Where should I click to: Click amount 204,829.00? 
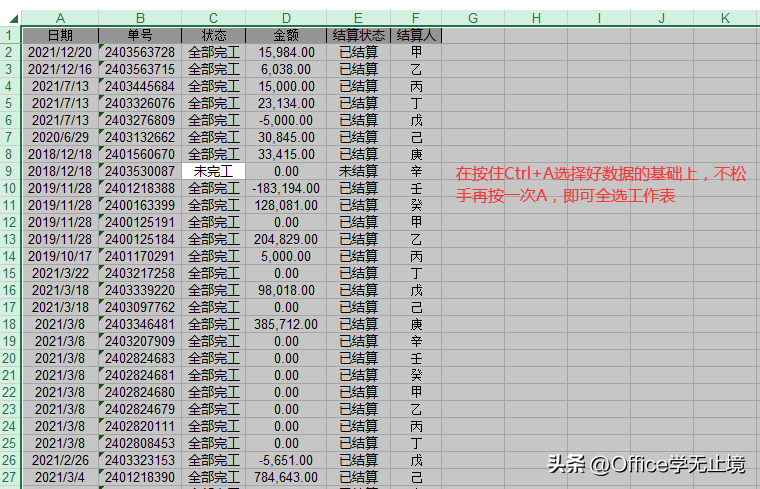(286, 239)
